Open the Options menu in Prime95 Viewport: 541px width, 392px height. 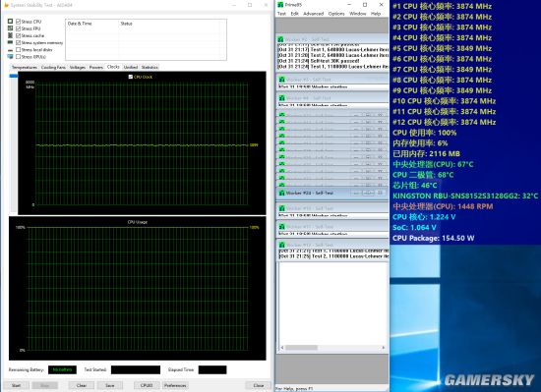click(336, 14)
